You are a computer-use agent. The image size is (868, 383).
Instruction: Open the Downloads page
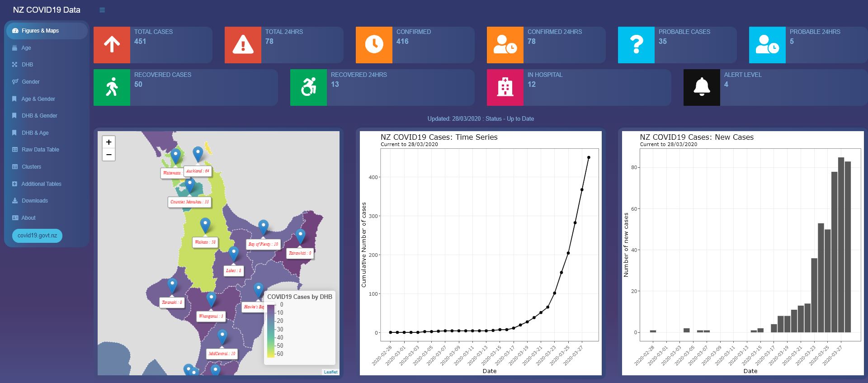point(47,201)
